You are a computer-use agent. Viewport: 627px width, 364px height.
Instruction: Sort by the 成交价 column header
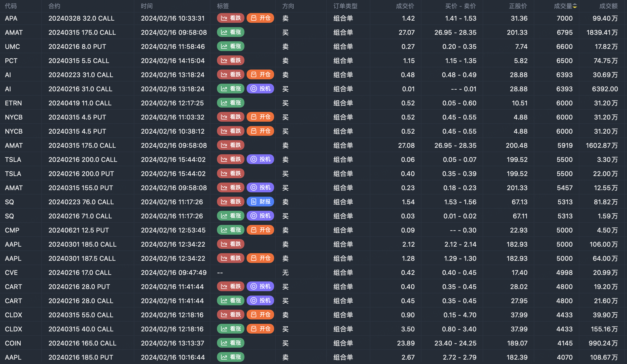[405, 6]
